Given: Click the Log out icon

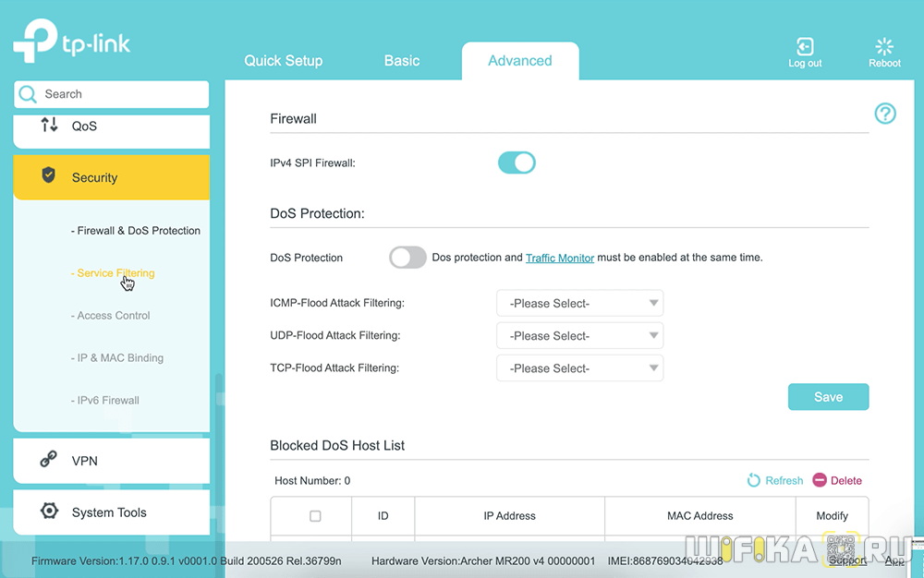Looking at the screenshot, I should click(804, 46).
